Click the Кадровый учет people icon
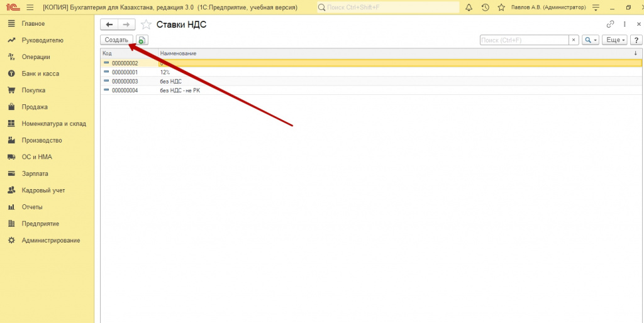Screen dimensions: 644x323 click(11, 190)
